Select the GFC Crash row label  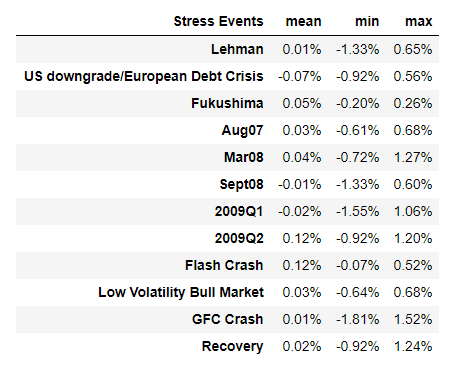click(227, 319)
